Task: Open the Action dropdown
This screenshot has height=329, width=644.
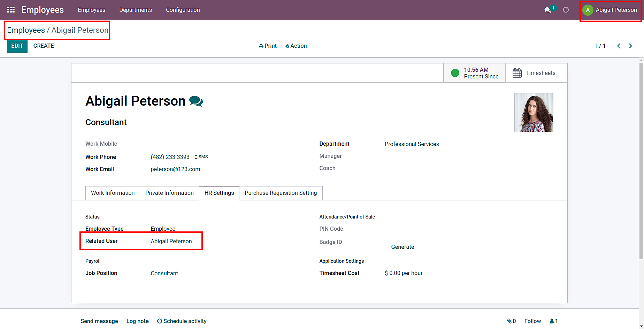Action: (x=296, y=46)
